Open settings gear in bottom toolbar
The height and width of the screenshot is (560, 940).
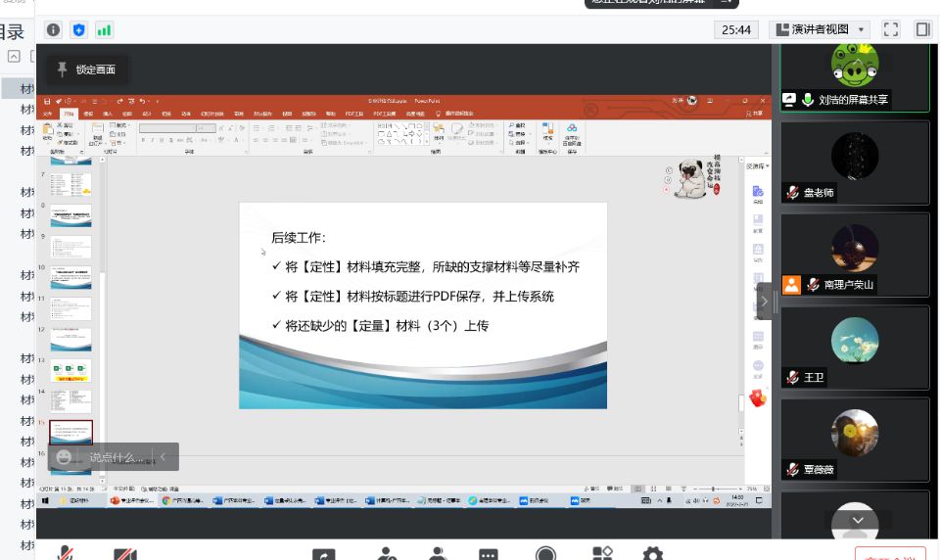point(653,554)
